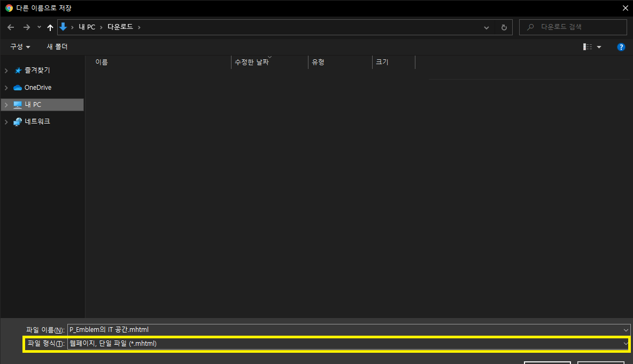Click the 이름 column header
Image resolution: width=633 pixels, height=364 pixels.
(102, 62)
